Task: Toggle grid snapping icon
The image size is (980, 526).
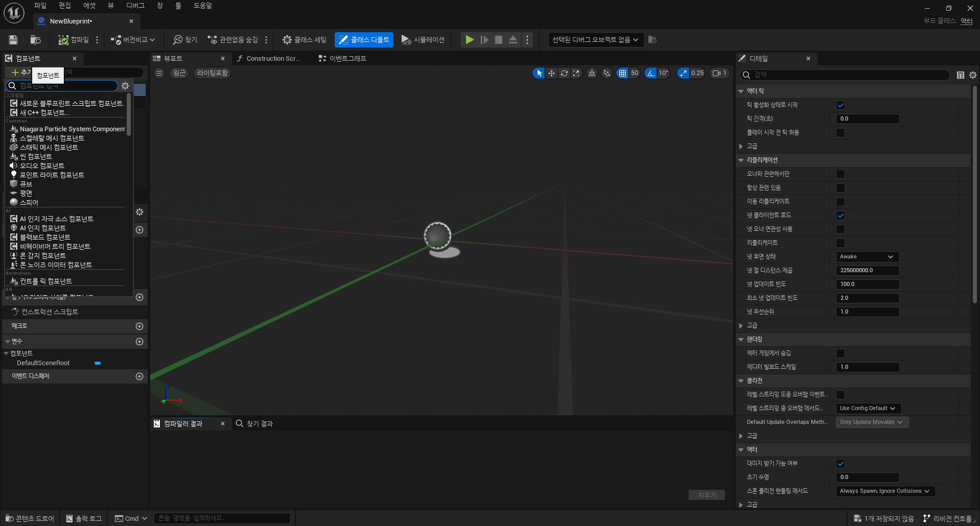Action: click(622, 73)
